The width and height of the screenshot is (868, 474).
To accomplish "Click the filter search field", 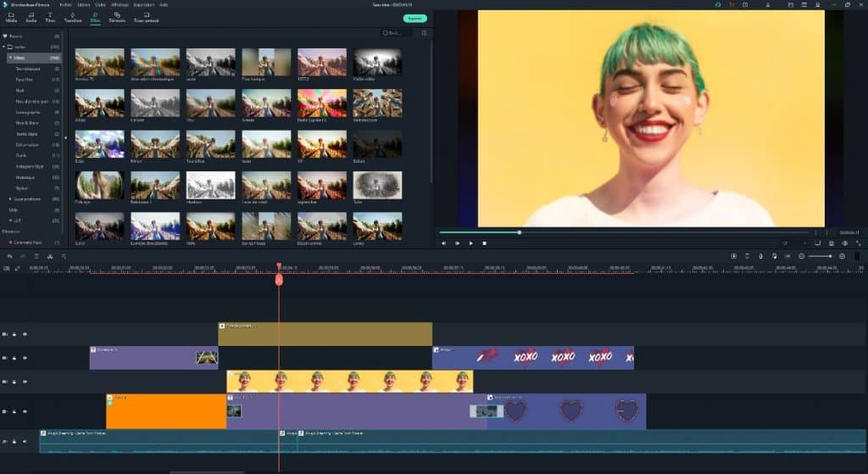I will point(397,33).
